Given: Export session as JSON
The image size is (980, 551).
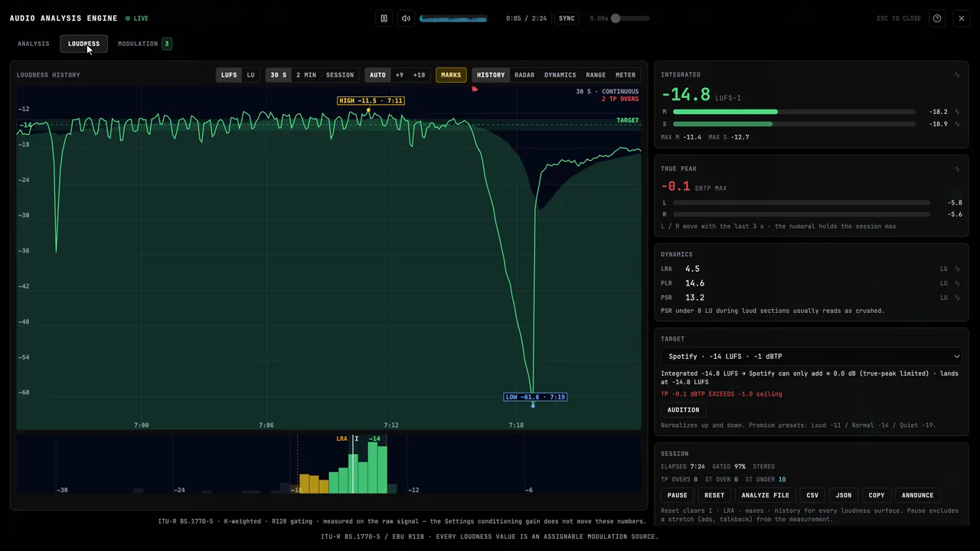Looking at the screenshot, I should 844,495.
